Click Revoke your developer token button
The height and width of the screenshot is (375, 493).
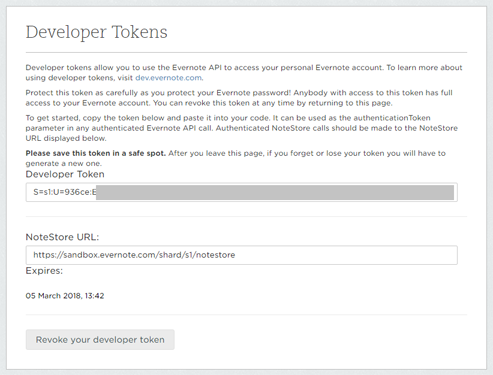100,340
